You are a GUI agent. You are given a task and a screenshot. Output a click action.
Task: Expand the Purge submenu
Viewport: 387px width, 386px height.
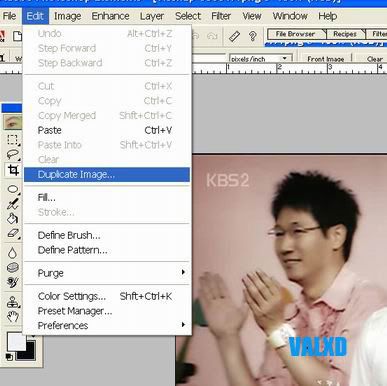point(107,273)
